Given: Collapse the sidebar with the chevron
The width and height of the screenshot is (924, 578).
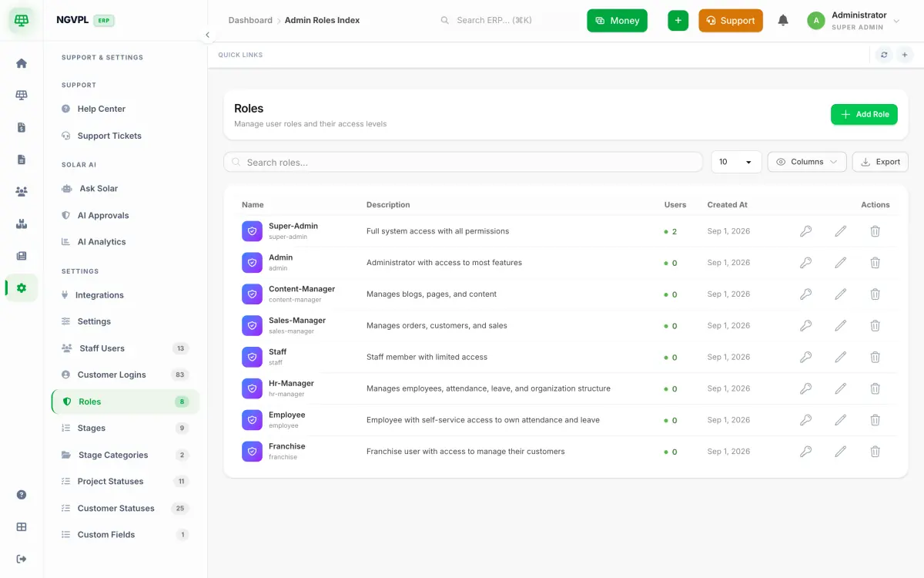Looking at the screenshot, I should (x=207, y=35).
